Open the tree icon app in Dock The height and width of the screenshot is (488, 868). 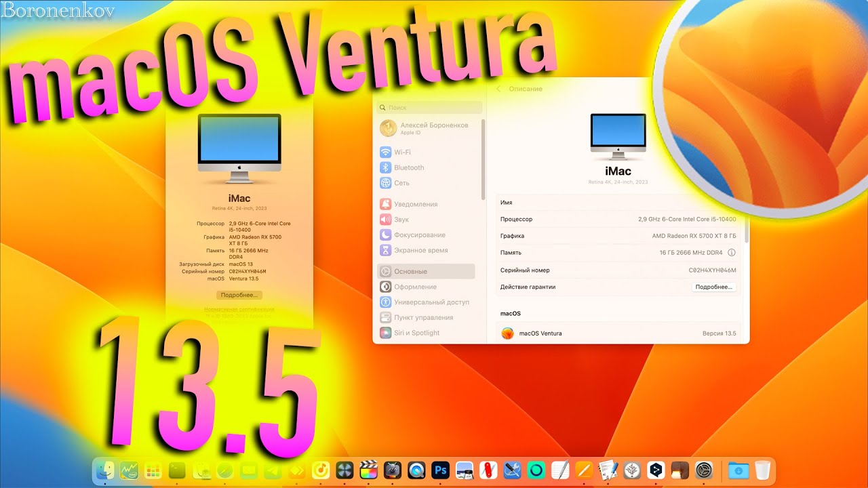pyautogui.click(x=632, y=469)
